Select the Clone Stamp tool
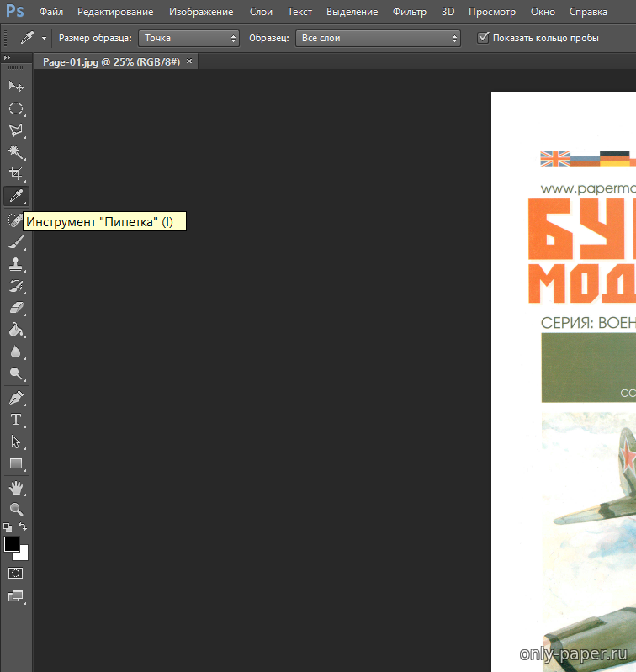 click(x=15, y=264)
